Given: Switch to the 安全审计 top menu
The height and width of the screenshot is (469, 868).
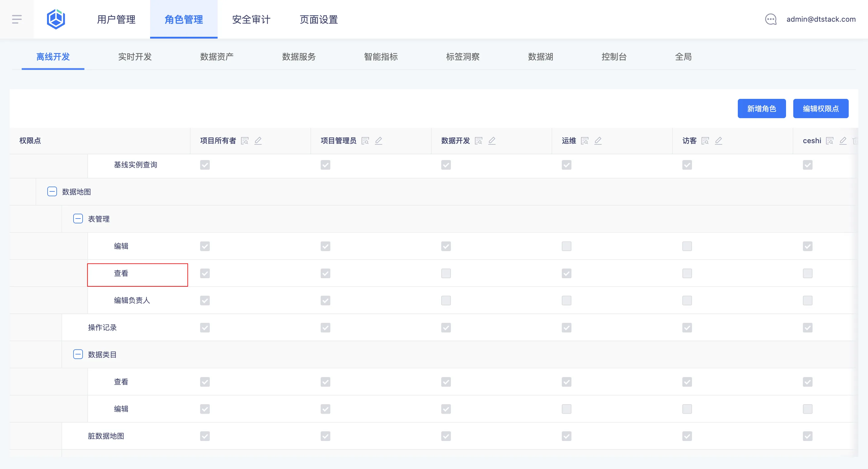Looking at the screenshot, I should tap(251, 20).
